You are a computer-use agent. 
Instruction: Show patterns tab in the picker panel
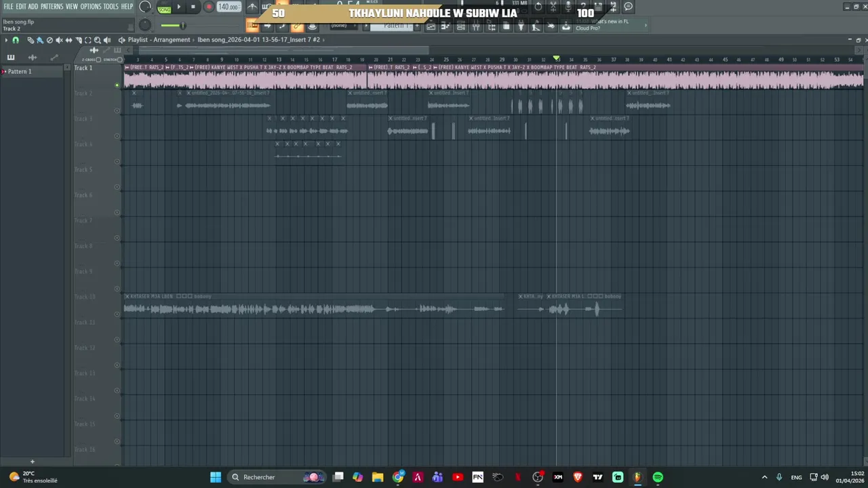coord(11,58)
